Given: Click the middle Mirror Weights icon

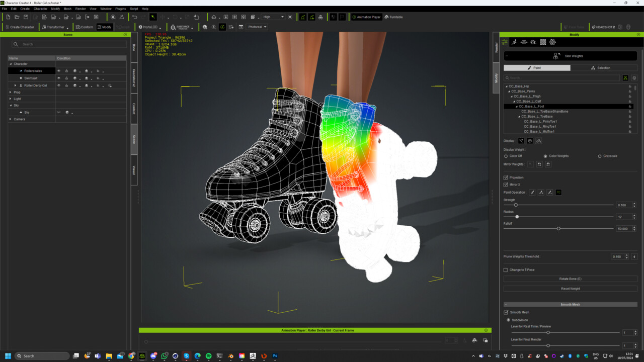Looking at the screenshot, I should pos(539,164).
